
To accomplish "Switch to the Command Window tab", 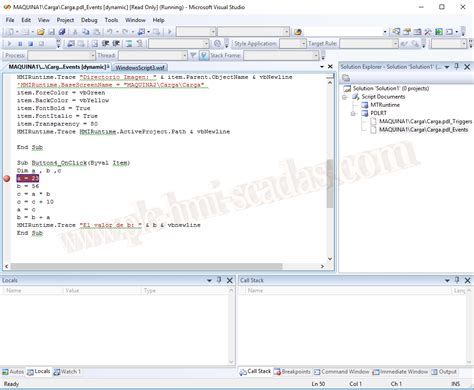I will (342, 371).
